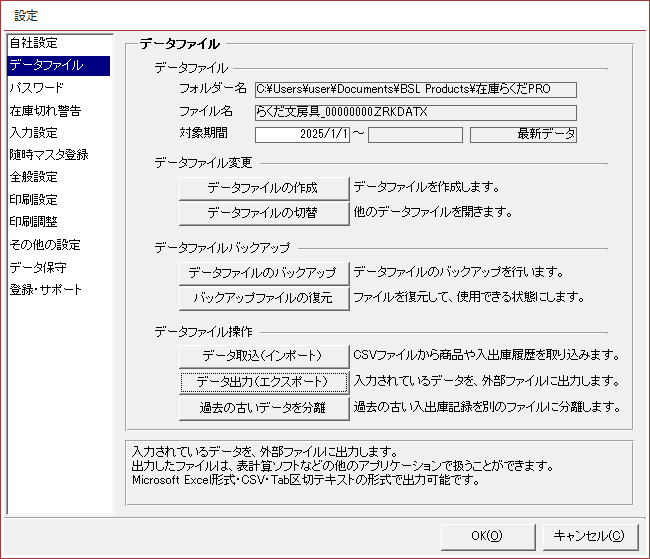This screenshot has height=559, width=650.
Task: Open 全般設定 settings
Action: tap(34, 177)
